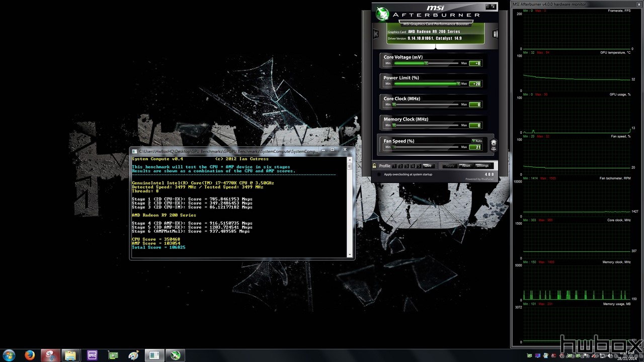Click the Memory Clock slider handle
The height and width of the screenshot is (362, 644).
[x=394, y=125]
